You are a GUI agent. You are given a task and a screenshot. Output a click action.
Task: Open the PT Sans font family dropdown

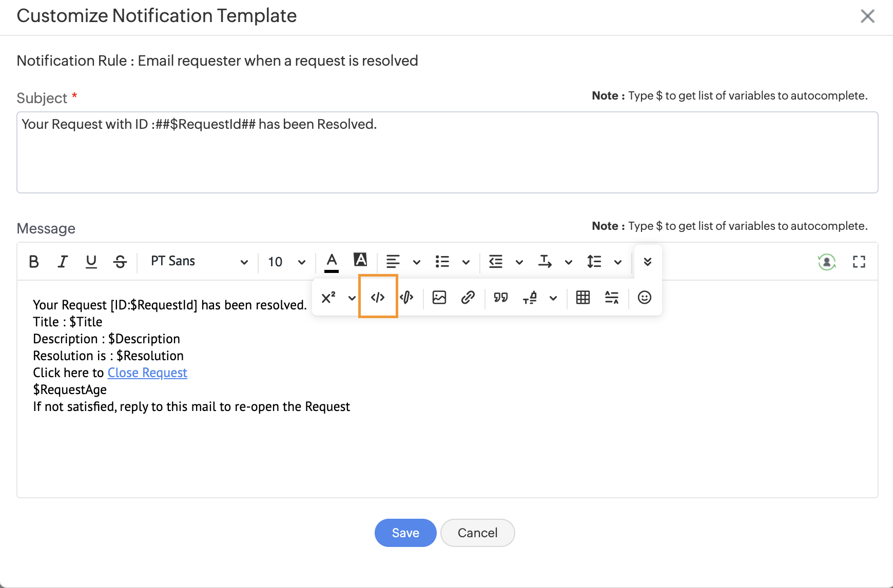(x=199, y=262)
